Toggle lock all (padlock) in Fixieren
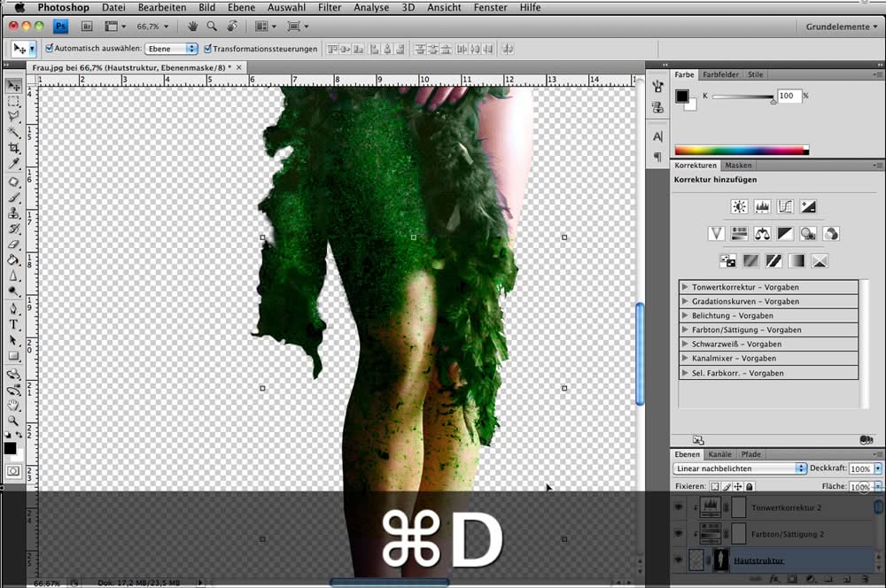886x588 pixels. pyautogui.click(x=750, y=486)
